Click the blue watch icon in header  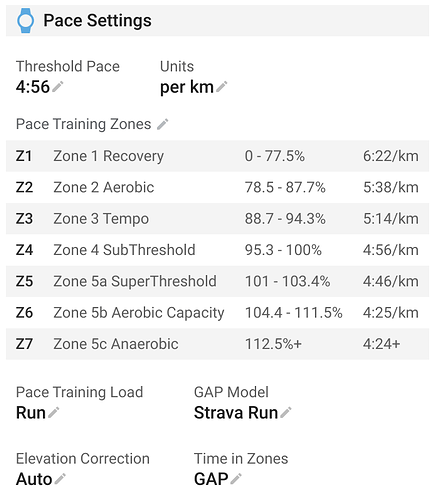point(25,21)
